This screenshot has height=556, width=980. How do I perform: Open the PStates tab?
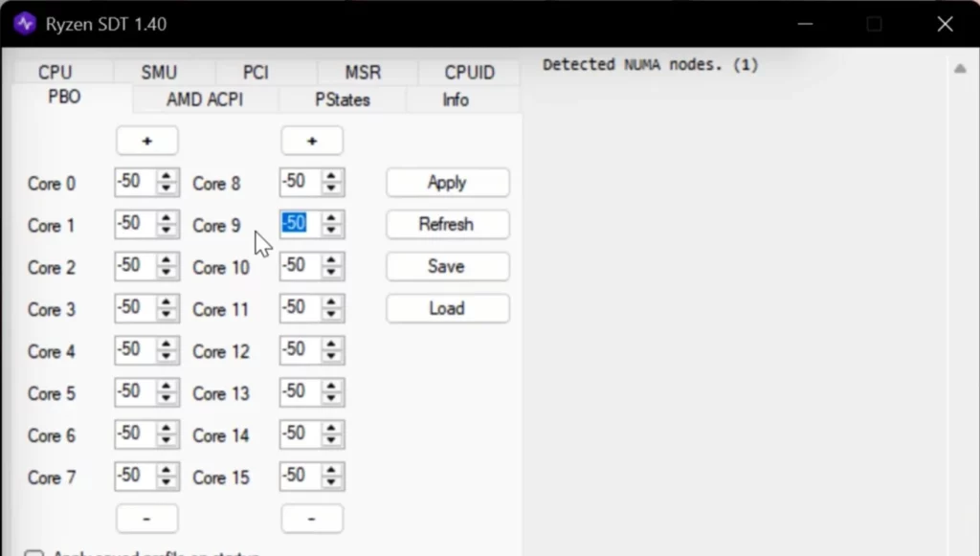coord(343,100)
